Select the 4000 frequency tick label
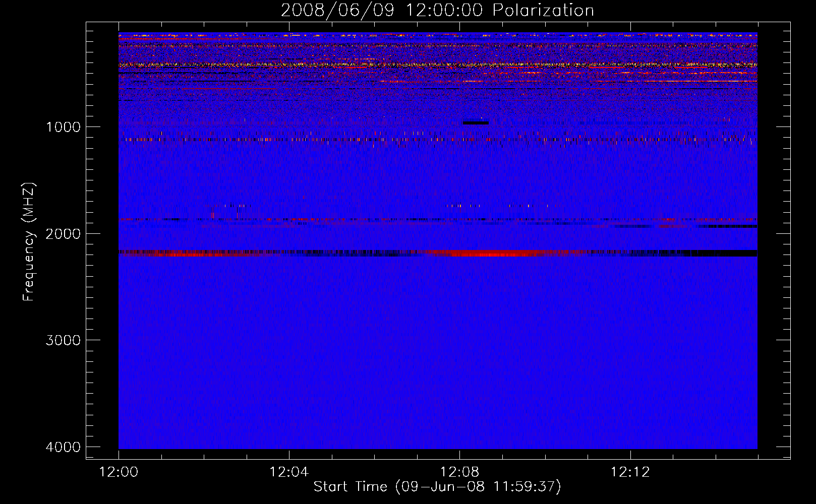 coord(63,447)
